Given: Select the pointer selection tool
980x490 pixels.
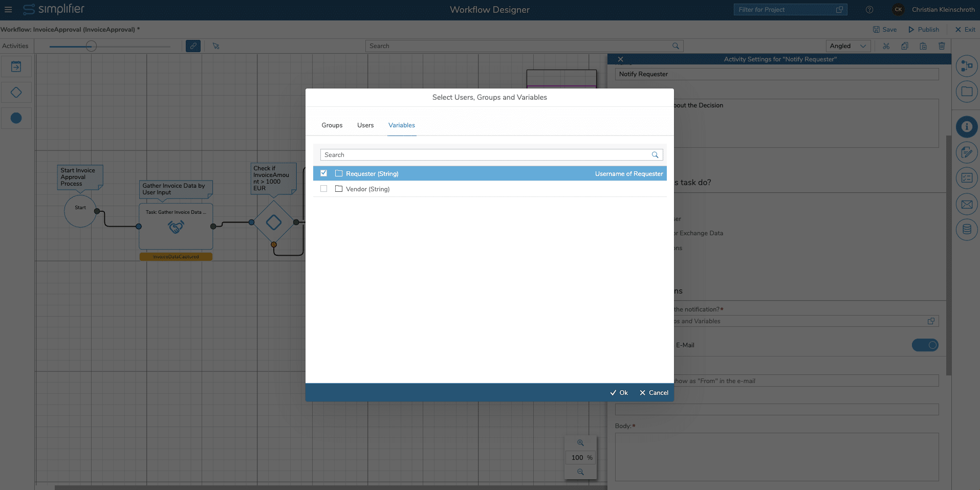Looking at the screenshot, I should coord(216,46).
